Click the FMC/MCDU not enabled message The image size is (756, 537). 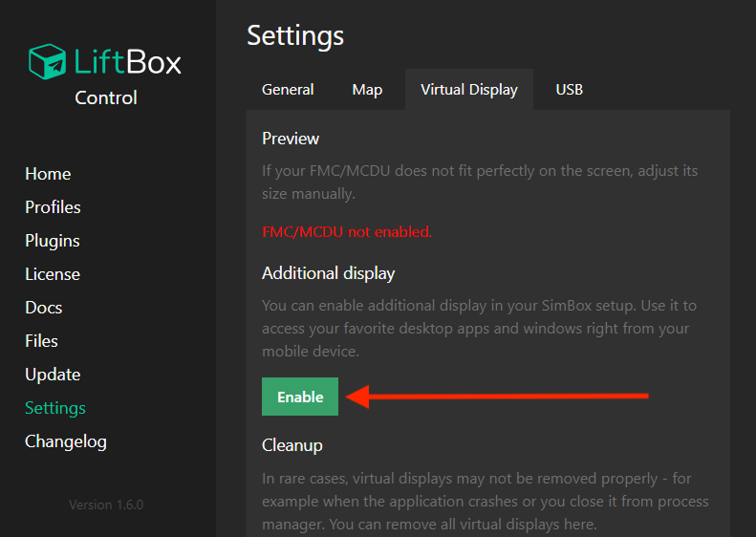347,232
